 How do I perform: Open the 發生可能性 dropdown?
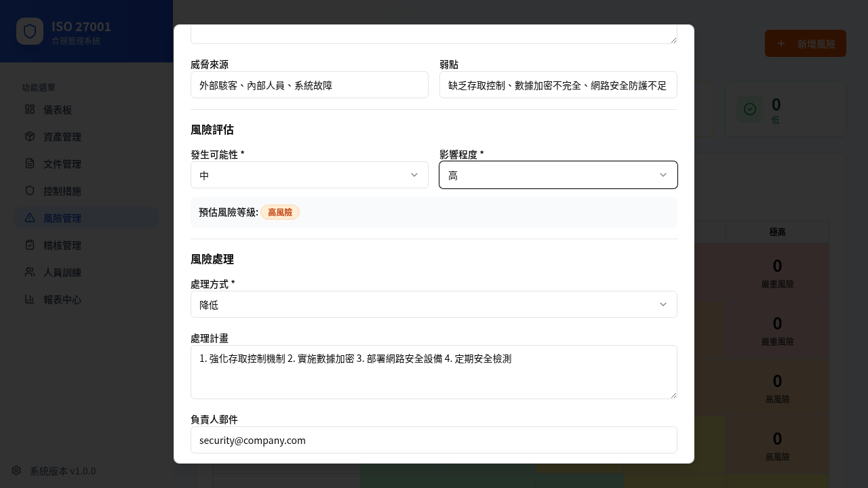pos(309,175)
